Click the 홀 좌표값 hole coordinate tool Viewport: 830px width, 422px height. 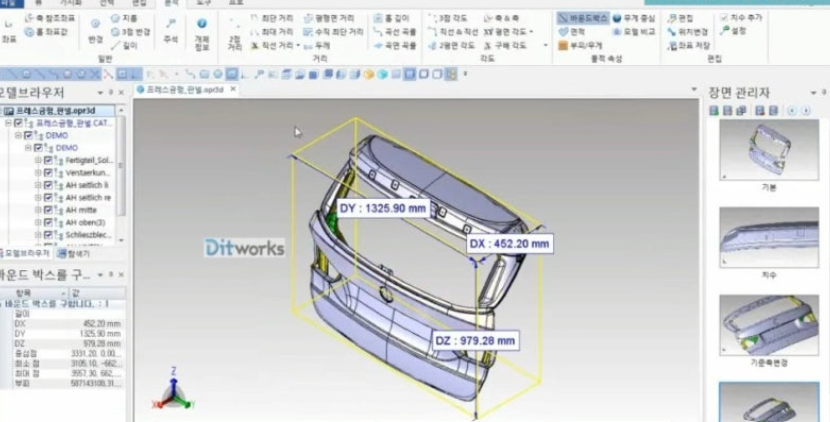(47, 33)
